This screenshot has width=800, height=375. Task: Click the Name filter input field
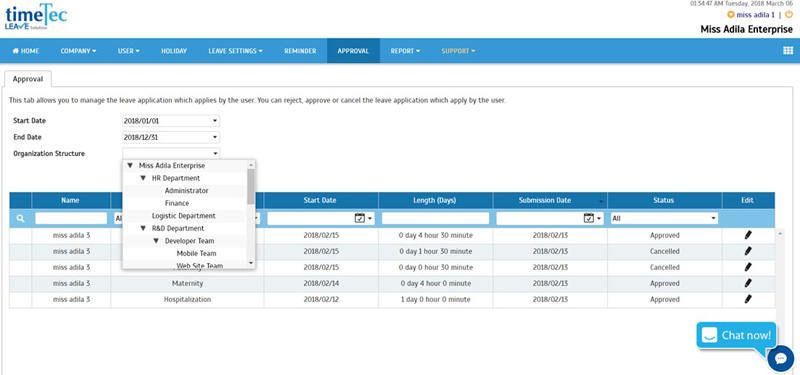point(71,218)
